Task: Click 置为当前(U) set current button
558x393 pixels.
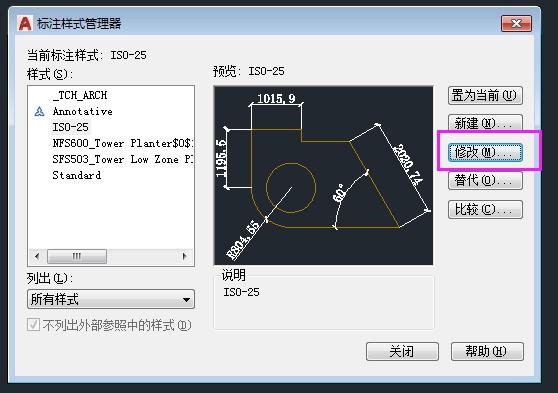Action: 485,95
